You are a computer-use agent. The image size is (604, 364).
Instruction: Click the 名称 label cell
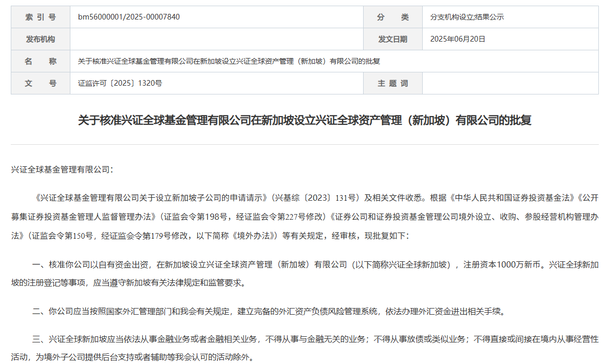pyautogui.click(x=41, y=61)
